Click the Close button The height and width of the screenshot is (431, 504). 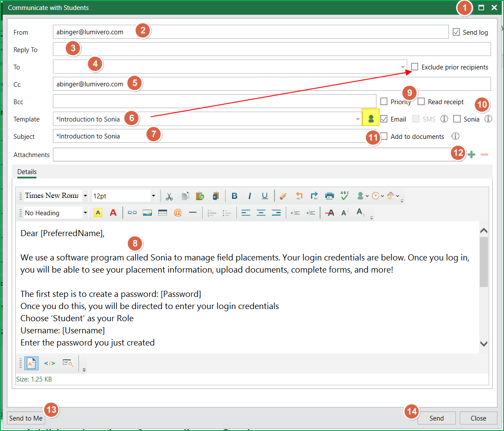click(x=478, y=418)
